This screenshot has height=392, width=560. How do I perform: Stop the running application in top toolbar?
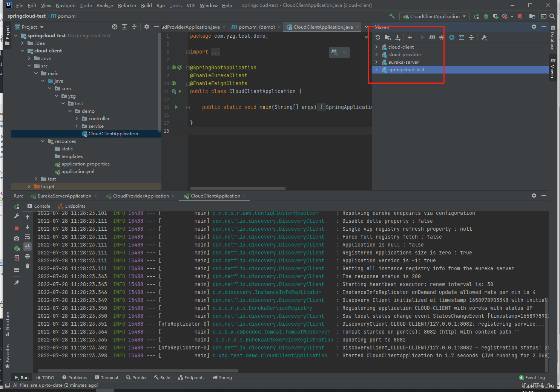[520, 16]
